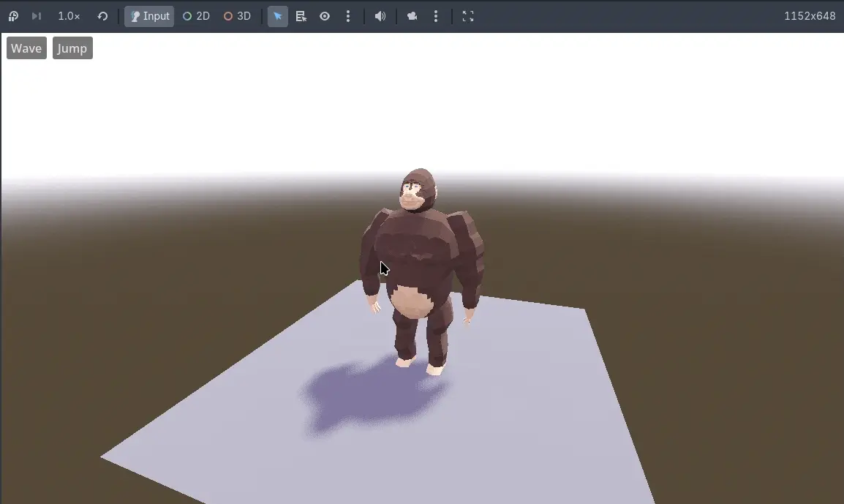Open the 1.0x playback speed menu
844x504 pixels.
tap(68, 16)
